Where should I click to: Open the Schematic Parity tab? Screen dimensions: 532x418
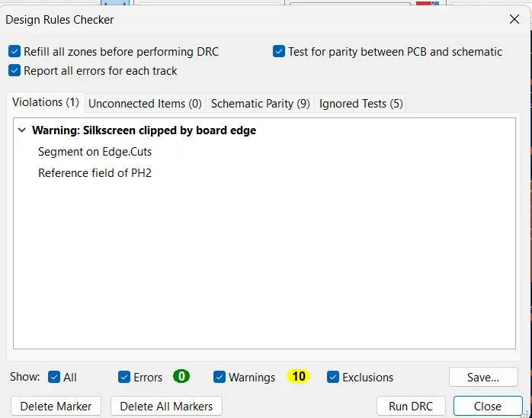pos(260,103)
